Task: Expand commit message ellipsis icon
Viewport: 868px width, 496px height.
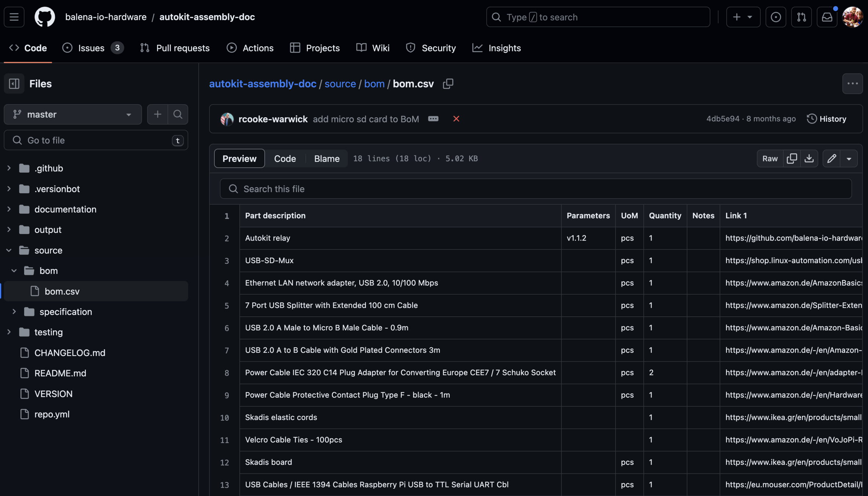Action: tap(433, 119)
